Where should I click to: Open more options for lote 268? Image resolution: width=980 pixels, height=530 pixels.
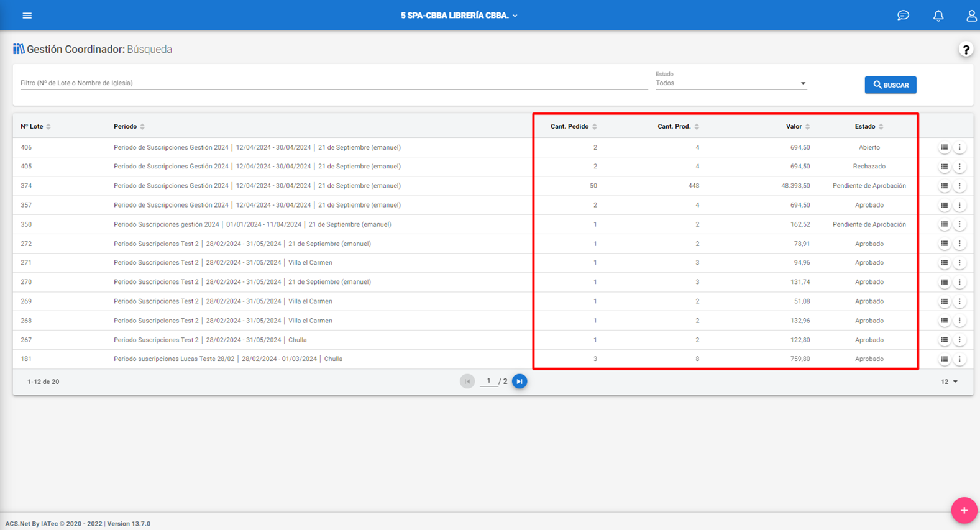point(959,321)
